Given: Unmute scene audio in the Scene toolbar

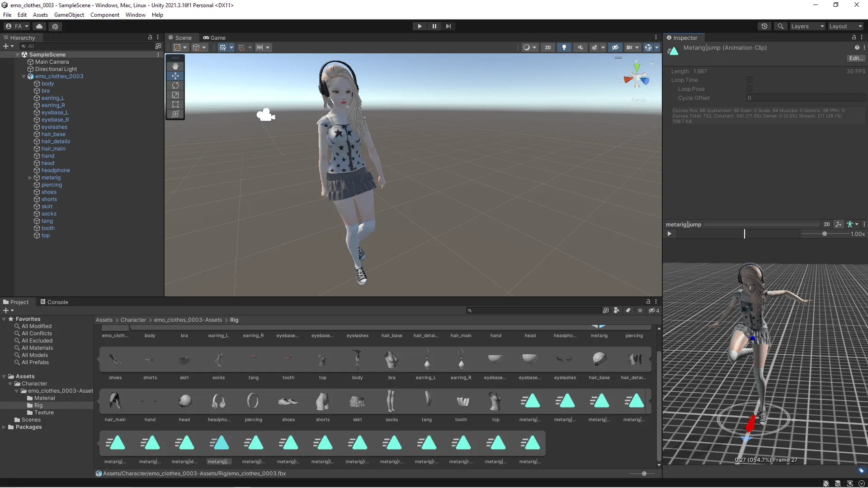Looking at the screenshot, I should click(580, 47).
